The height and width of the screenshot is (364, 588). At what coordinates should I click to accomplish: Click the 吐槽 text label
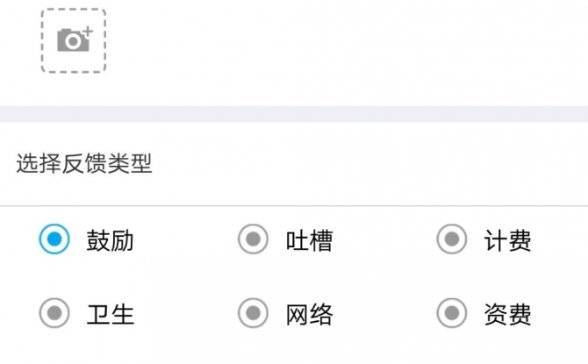[x=309, y=240]
